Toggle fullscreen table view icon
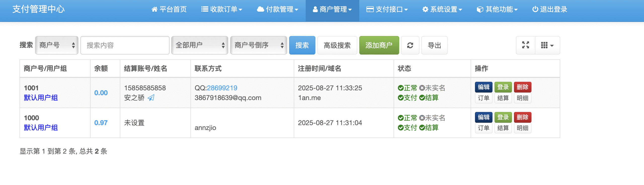 click(525, 45)
